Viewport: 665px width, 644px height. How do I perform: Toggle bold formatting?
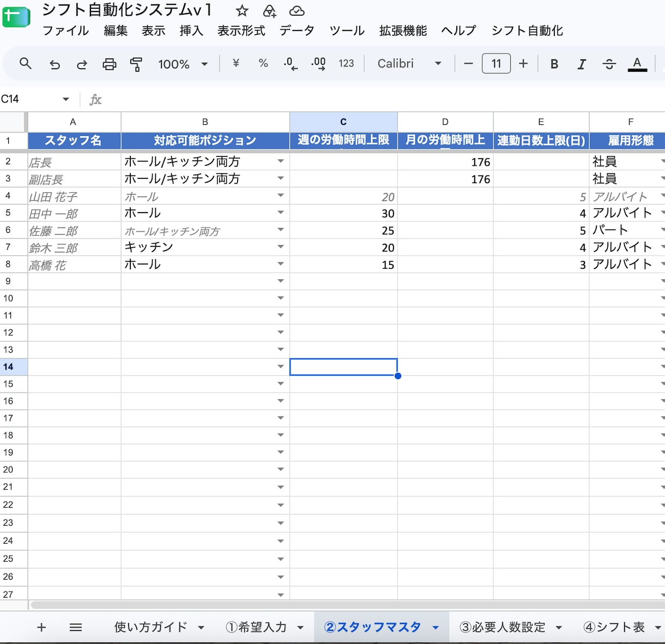coord(554,64)
